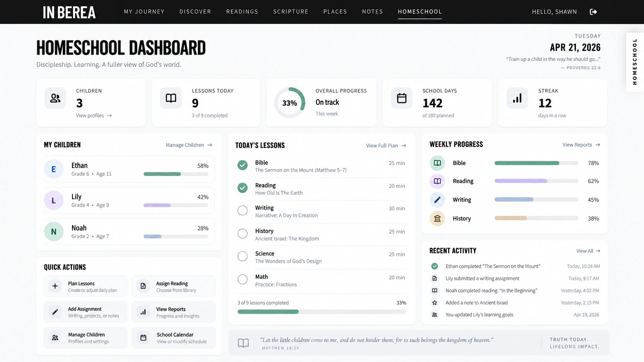
Task: Open View Reports link in Weekly Progress
Action: (581, 145)
